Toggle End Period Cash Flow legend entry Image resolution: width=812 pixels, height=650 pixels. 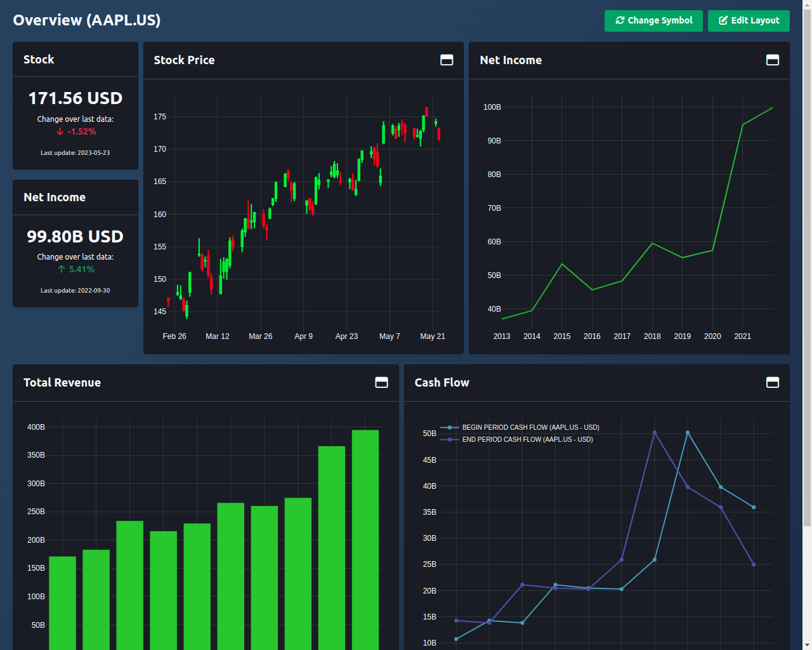click(517, 439)
